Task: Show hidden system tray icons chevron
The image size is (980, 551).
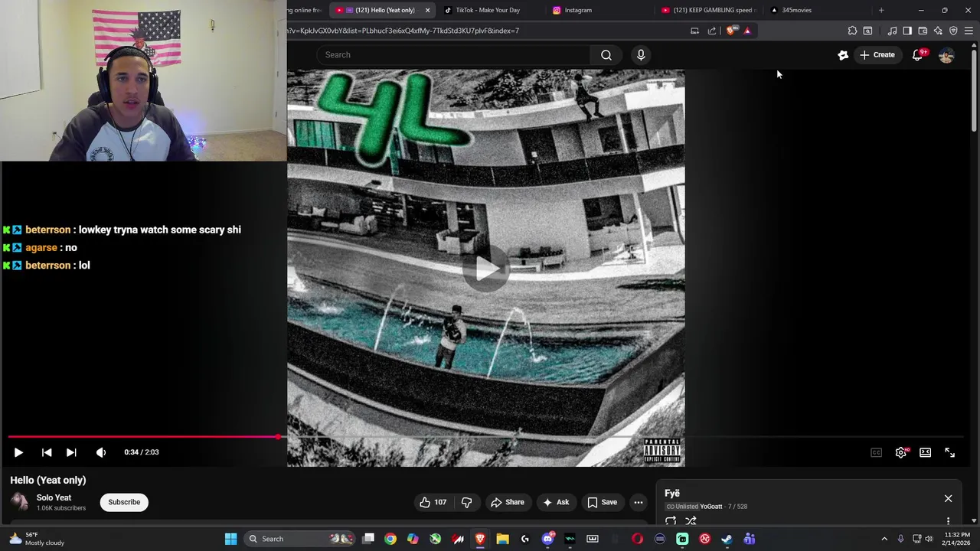Action: coord(884,539)
